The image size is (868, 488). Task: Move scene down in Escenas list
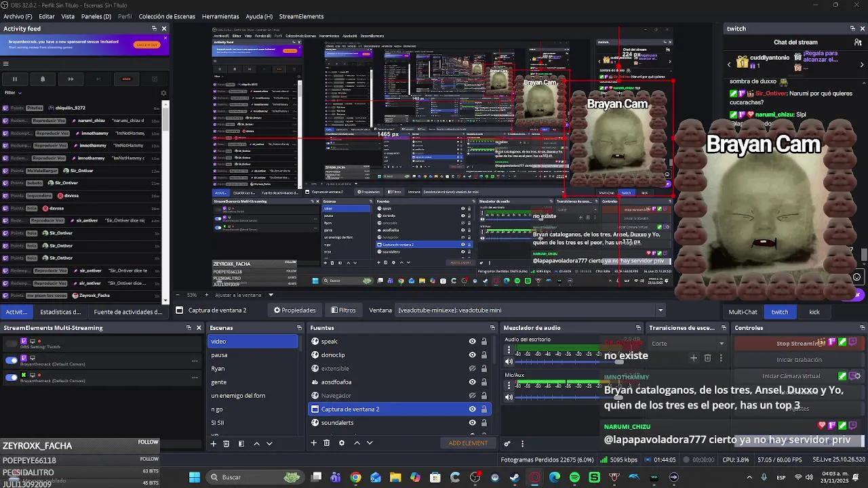[x=269, y=443]
